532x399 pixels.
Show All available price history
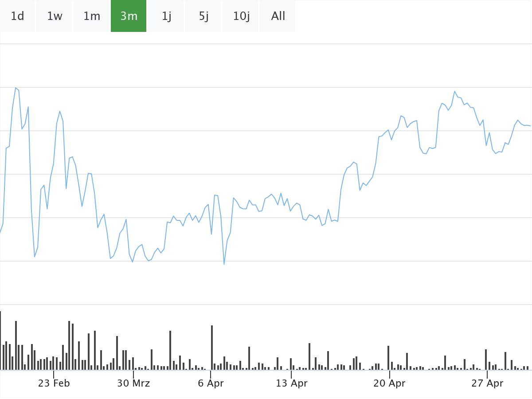pos(278,16)
